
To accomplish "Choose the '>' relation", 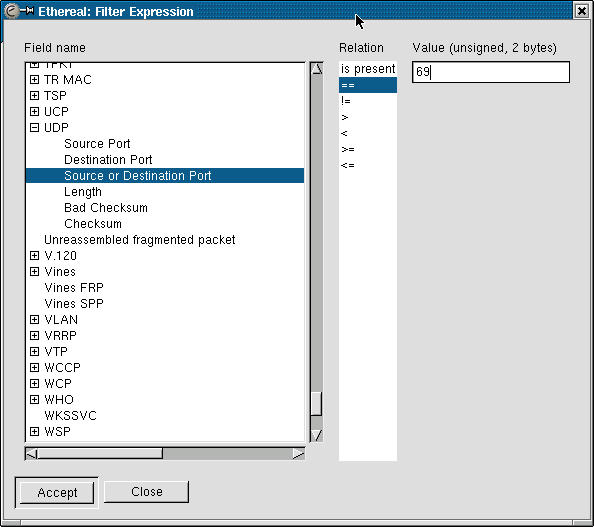I will (368, 117).
